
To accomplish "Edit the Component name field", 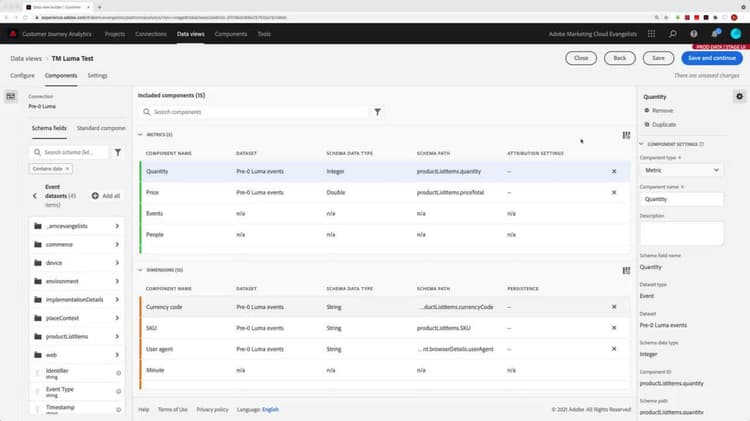I will pyautogui.click(x=681, y=199).
